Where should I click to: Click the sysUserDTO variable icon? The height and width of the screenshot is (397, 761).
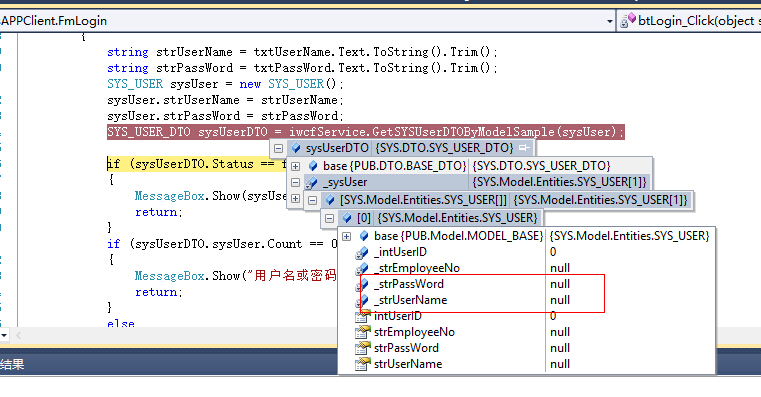click(296, 148)
